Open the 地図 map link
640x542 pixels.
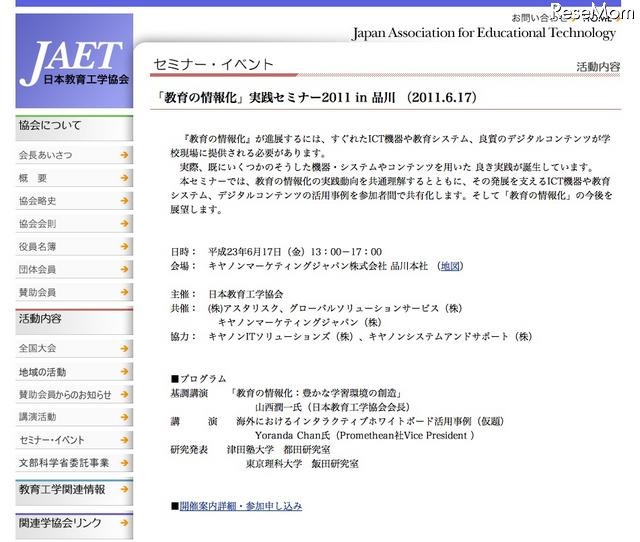tap(450, 267)
